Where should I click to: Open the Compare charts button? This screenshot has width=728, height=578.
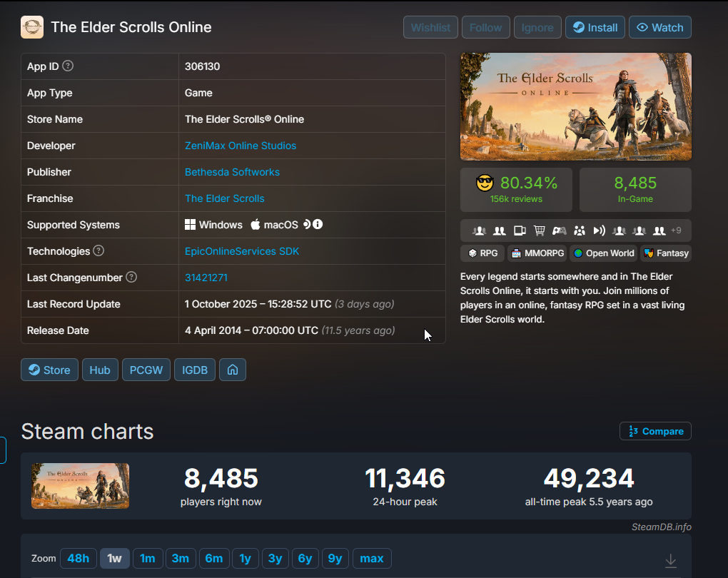coord(655,431)
